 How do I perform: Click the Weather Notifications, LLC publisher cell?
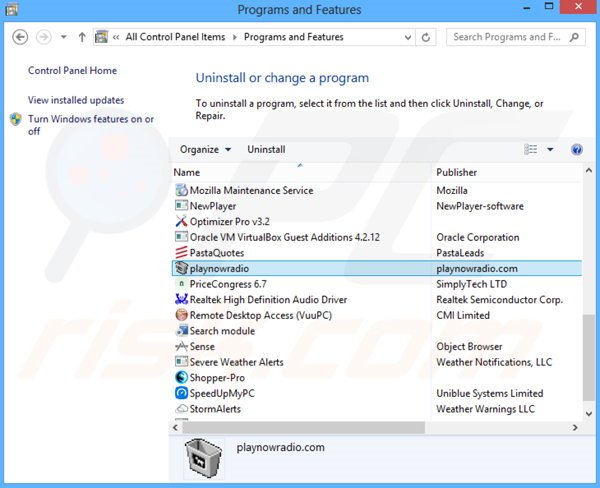494,362
